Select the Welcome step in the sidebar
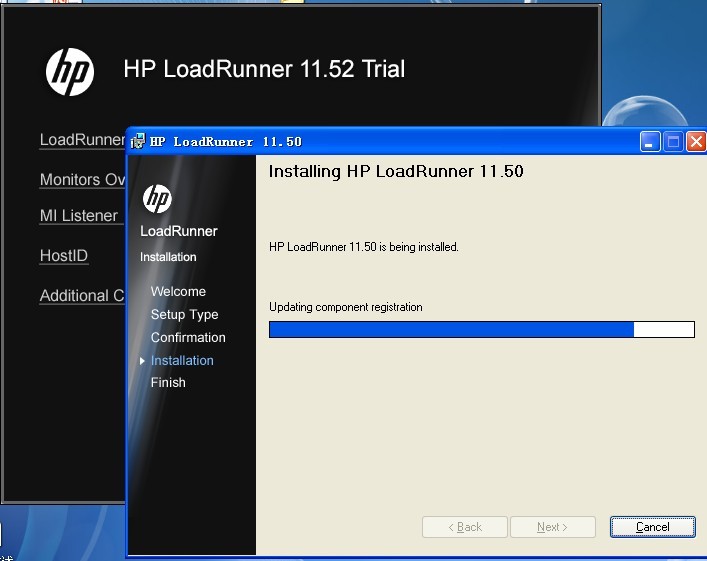The width and height of the screenshot is (707, 561). pyautogui.click(x=178, y=291)
